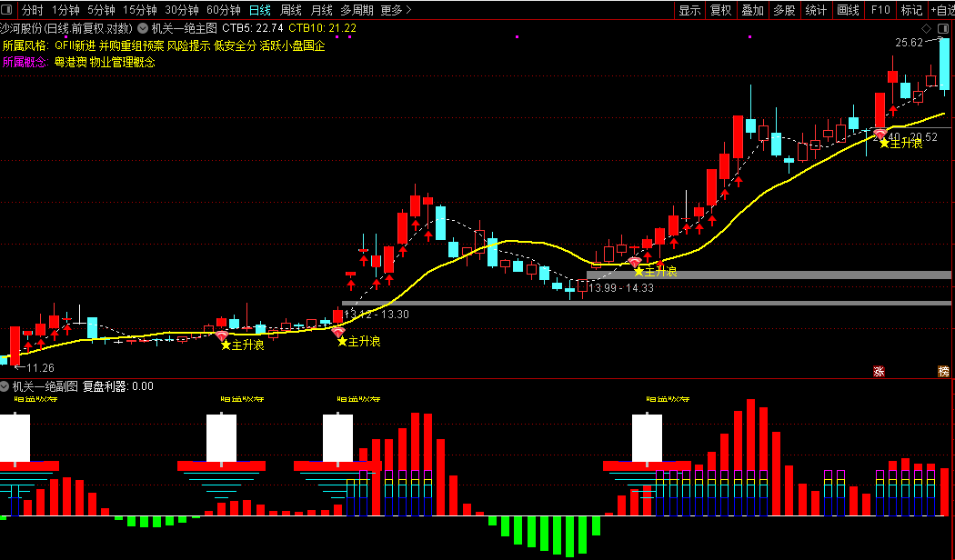Toggle the right sidebar panel icon
This screenshot has height=560, width=955.
point(945,28)
